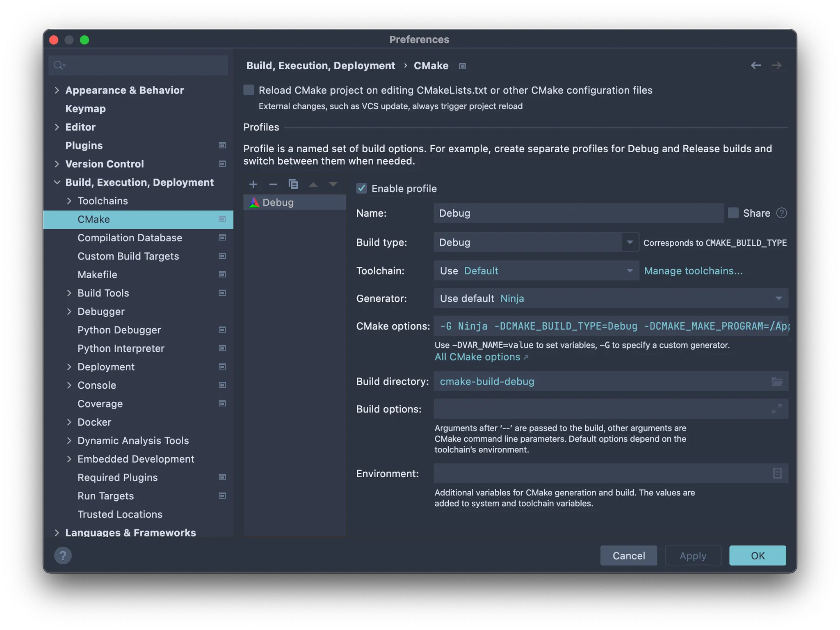Click the move profile down arrow

pos(333,184)
